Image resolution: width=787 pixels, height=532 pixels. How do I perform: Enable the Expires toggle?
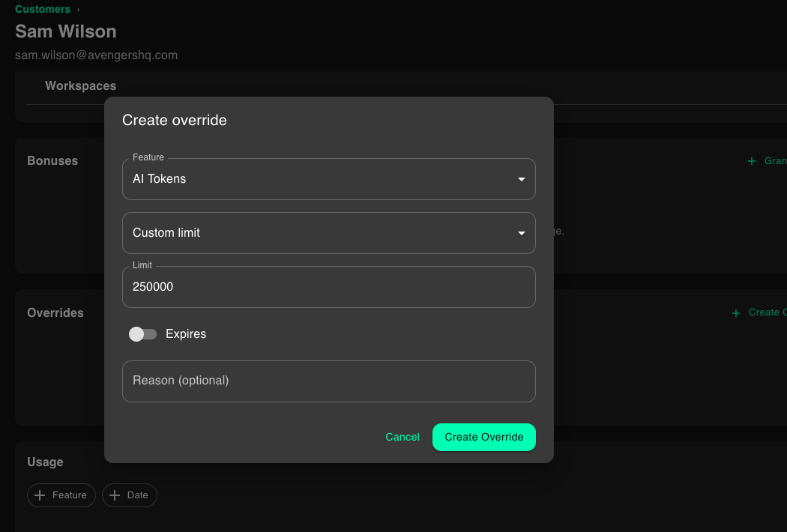(142, 333)
